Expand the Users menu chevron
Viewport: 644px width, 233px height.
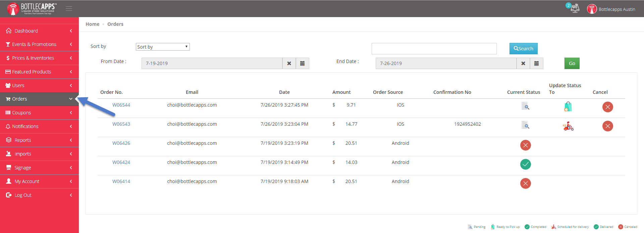point(71,85)
